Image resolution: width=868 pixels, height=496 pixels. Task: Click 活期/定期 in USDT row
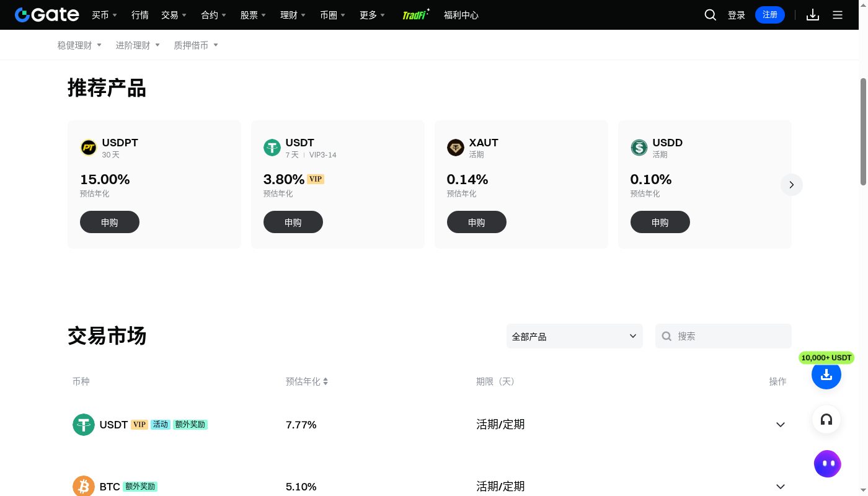tap(500, 425)
